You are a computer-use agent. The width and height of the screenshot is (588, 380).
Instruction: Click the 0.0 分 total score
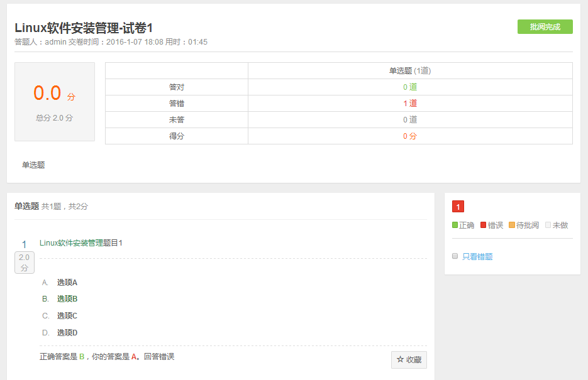click(x=54, y=93)
